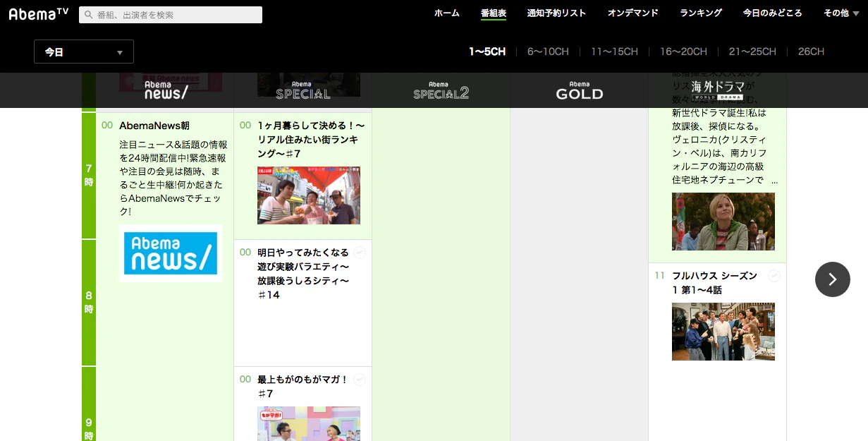Open 通知予約リスト
Image resolution: width=868 pixels, height=441 pixels.
[x=556, y=13]
